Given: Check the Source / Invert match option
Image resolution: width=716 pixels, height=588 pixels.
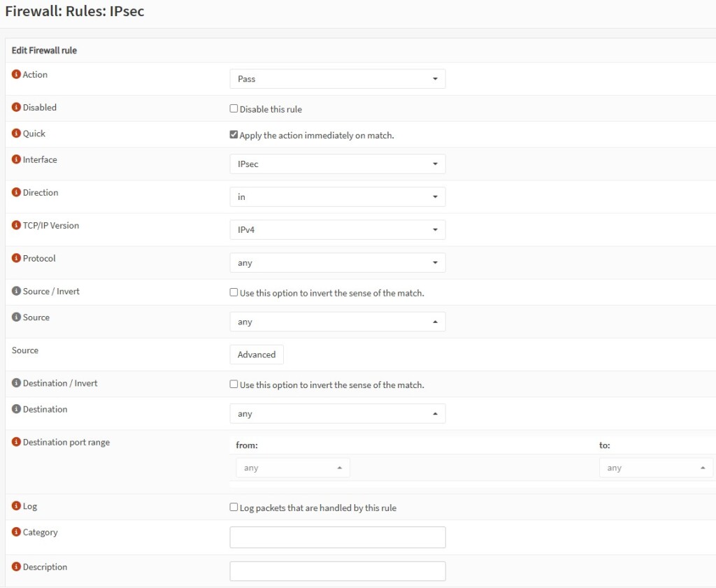Looking at the screenshot, I should click(234, 293).
